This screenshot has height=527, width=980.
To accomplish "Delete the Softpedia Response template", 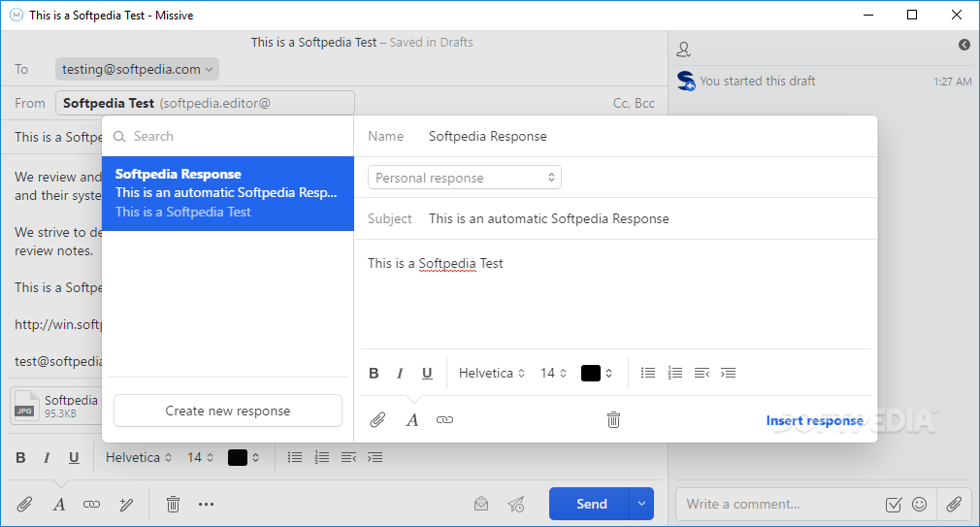I will coord(614,419).
